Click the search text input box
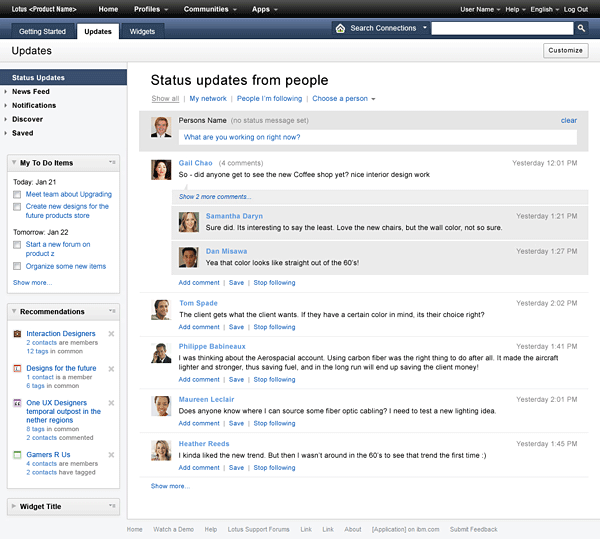Image resolution: width=600 pixels, height=539 pixels. click(502, 28)
